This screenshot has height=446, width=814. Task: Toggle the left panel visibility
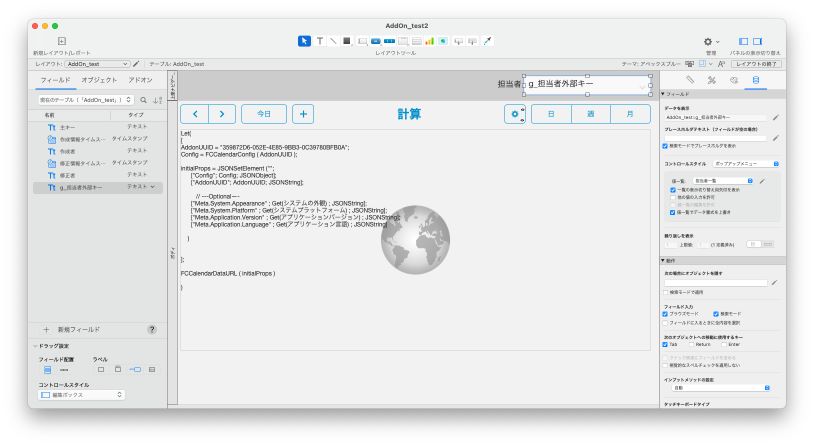pos(743,41)
